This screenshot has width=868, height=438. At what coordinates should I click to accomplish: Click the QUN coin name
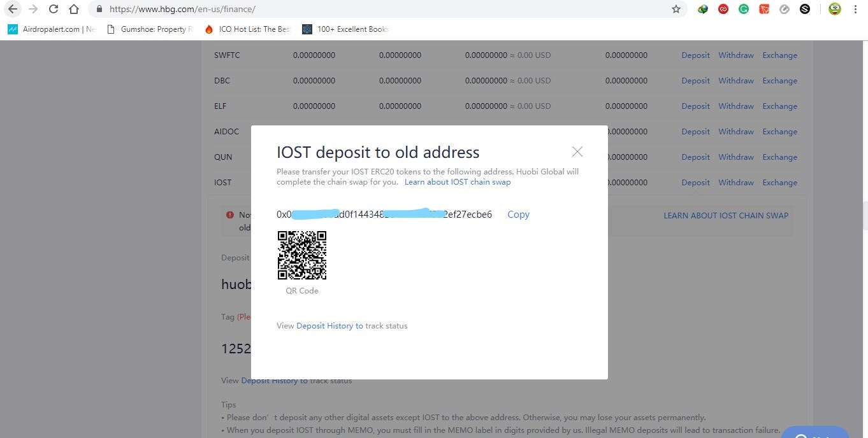223,157
